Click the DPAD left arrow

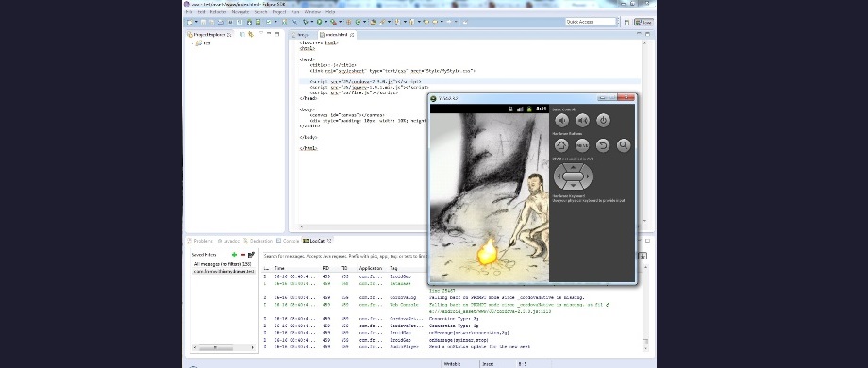pos(559,177)
